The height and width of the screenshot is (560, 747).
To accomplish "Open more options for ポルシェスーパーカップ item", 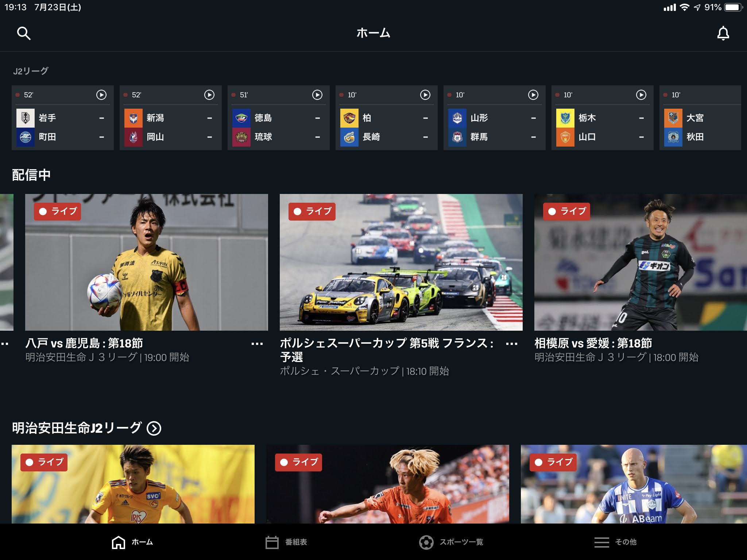I will (511, 343).
